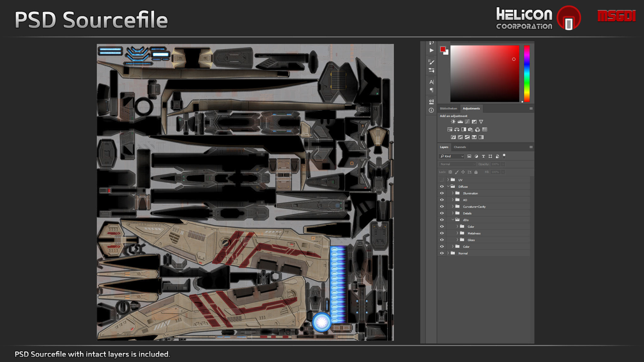Open the Brush Settings panel icon
The image size is (644, 362).
(431, 62)
